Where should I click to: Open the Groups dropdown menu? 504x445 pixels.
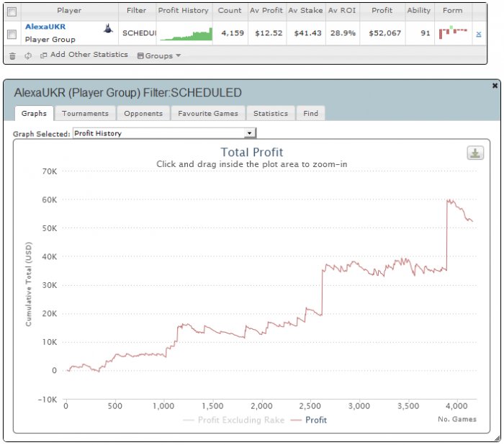[159, 55]
